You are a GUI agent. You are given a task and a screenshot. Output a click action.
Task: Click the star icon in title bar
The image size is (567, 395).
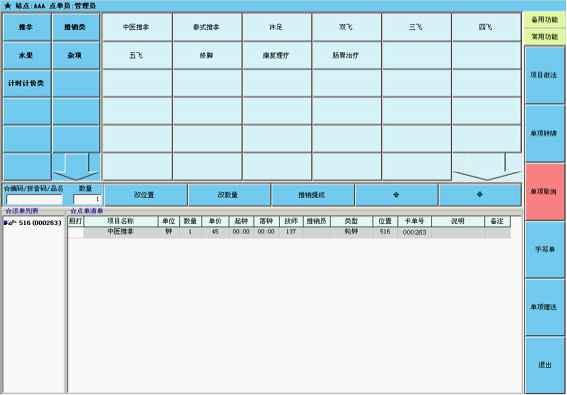pos(7,6)
